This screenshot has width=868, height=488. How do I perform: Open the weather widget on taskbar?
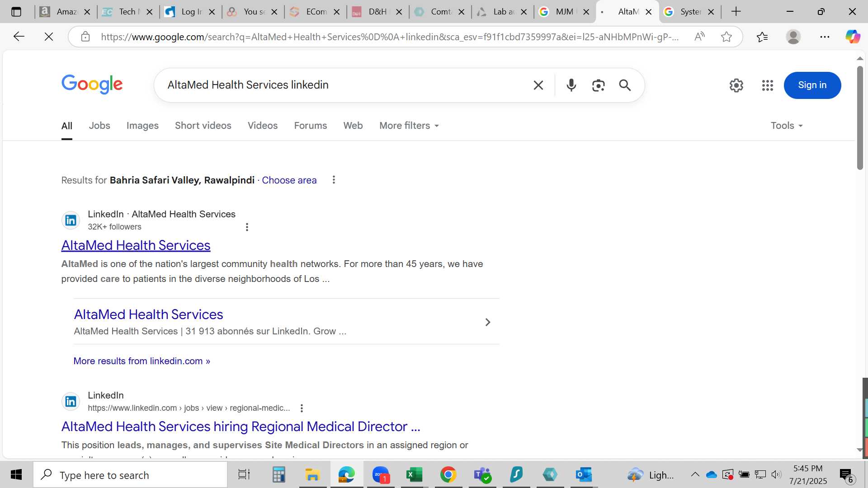tap(650, 475)
